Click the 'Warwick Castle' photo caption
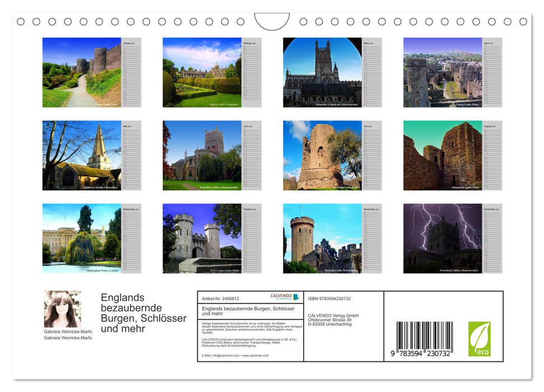This screenshot has width=544, height=392. pos(342,270)
